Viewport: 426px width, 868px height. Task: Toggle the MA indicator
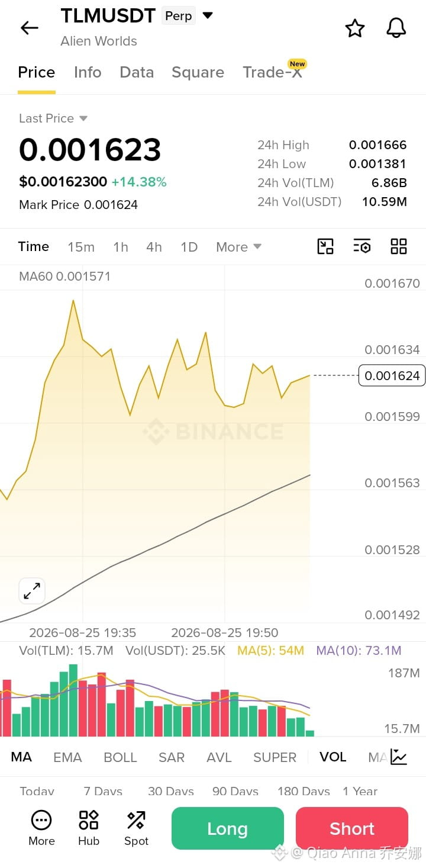21,757
